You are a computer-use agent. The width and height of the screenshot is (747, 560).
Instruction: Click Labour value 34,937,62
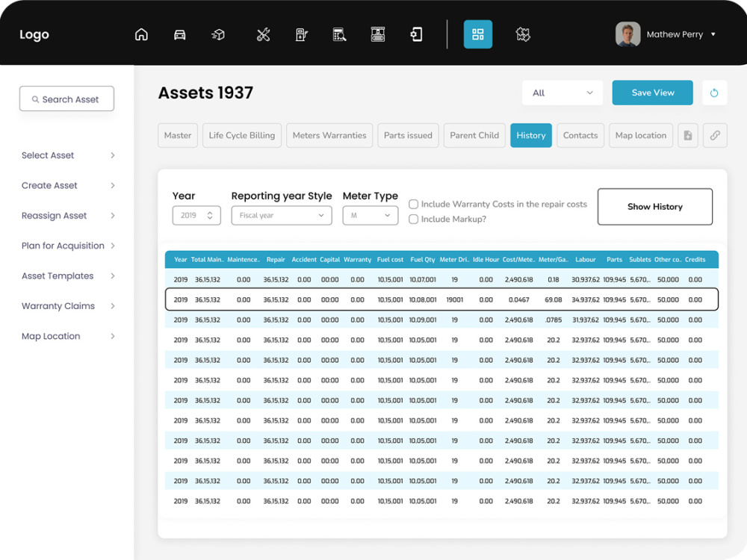pyautogui.click(x=586, y=300)
